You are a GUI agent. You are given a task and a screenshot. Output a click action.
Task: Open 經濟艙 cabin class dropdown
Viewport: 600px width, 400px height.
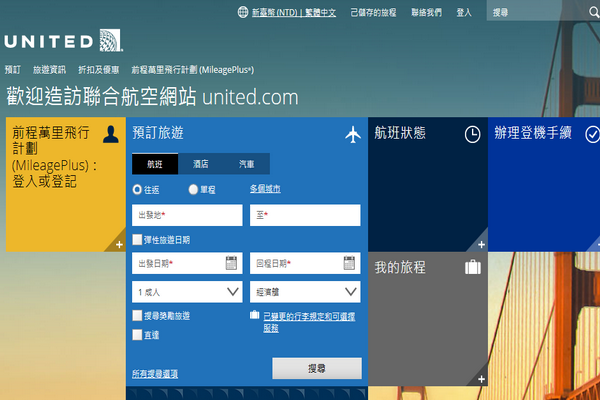tap(305, 292)
